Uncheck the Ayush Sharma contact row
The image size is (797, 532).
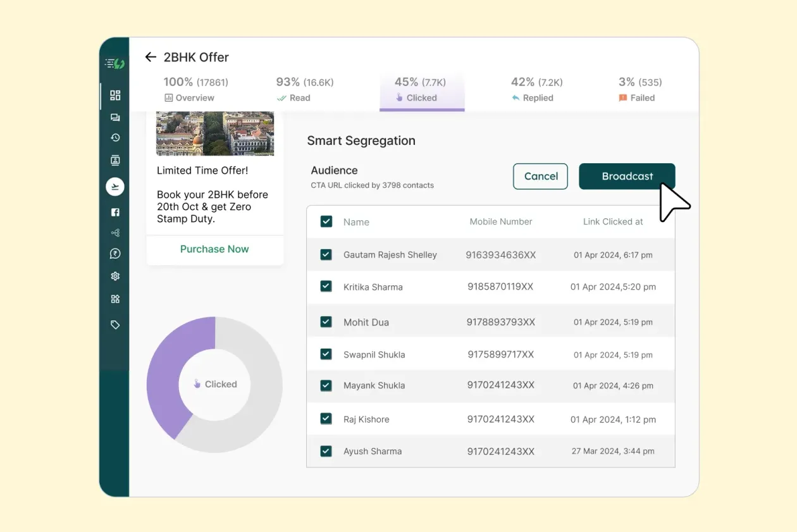(326, 451)
